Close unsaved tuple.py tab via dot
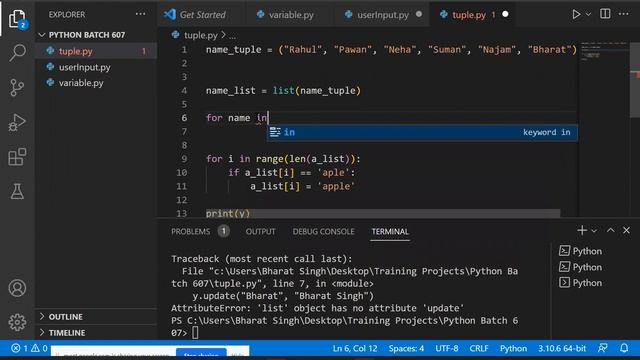This screenshot has width=640, height=360. coord(505,14)
